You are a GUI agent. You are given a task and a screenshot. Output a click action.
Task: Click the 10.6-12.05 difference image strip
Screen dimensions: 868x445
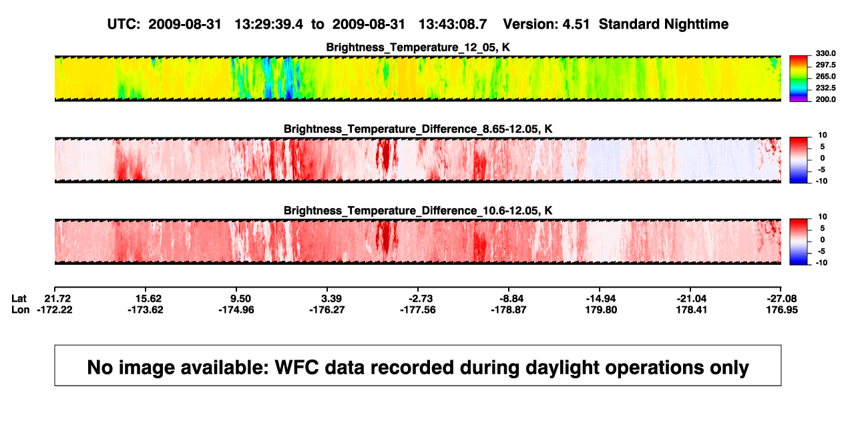tap(418, 242)
